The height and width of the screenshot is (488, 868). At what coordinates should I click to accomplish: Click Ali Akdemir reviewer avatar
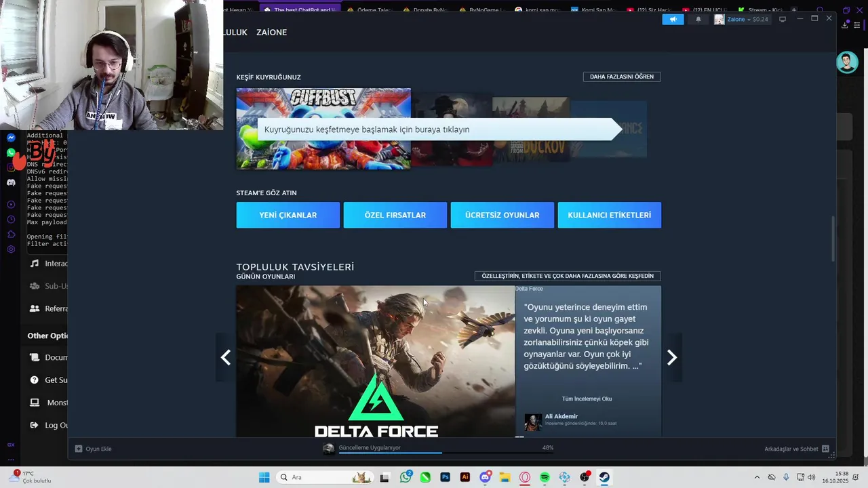533,422
